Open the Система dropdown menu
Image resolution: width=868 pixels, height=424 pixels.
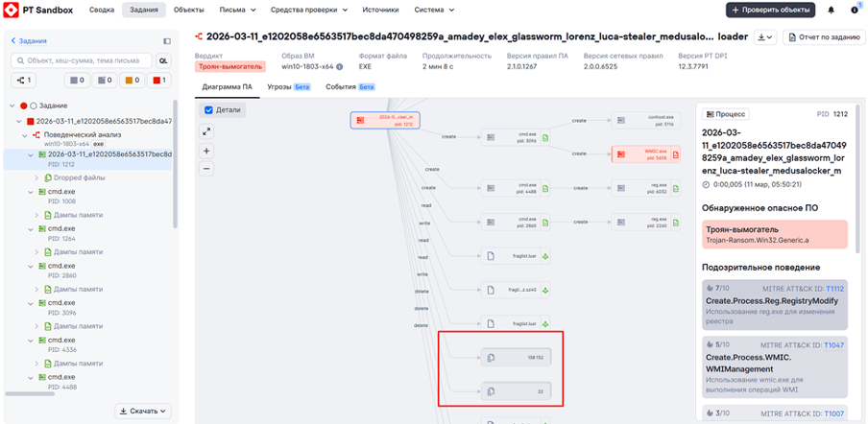click(x=435, y=10)
